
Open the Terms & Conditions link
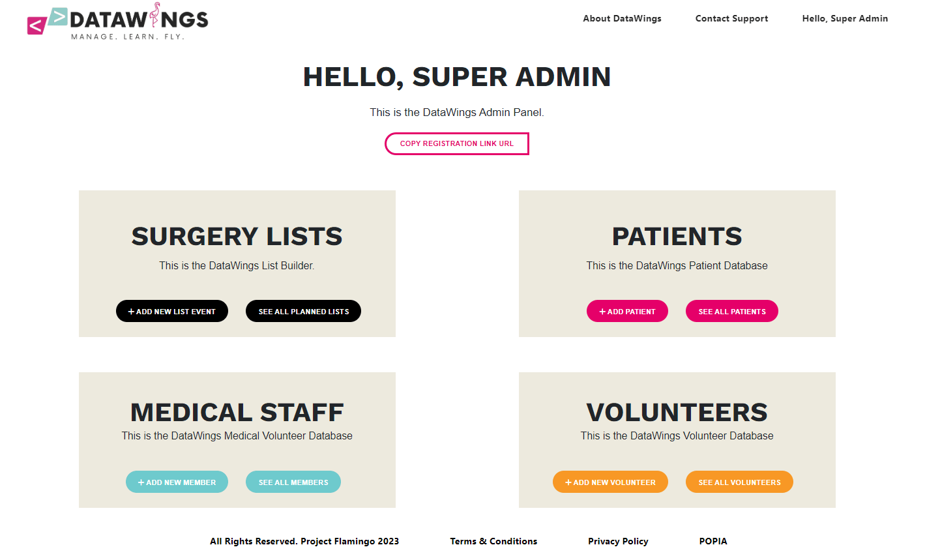(x=493, y=541)
